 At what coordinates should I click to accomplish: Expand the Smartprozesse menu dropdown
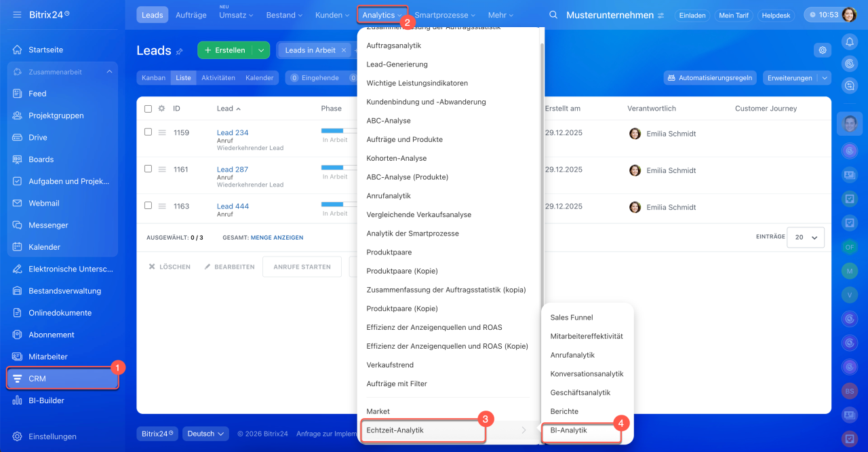(444, 15)
